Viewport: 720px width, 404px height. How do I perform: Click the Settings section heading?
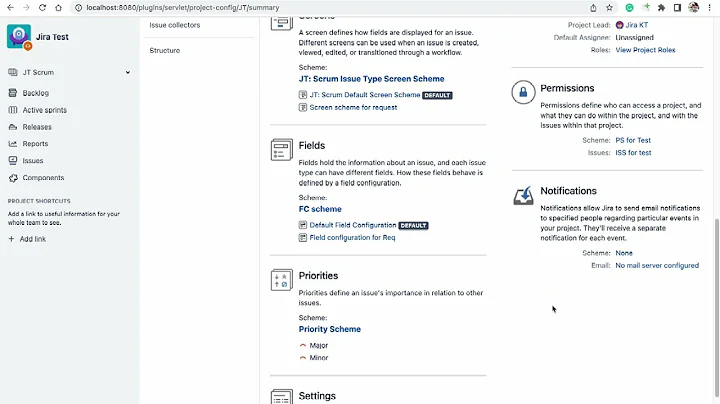pyautogui.click(x=317, y=396)
